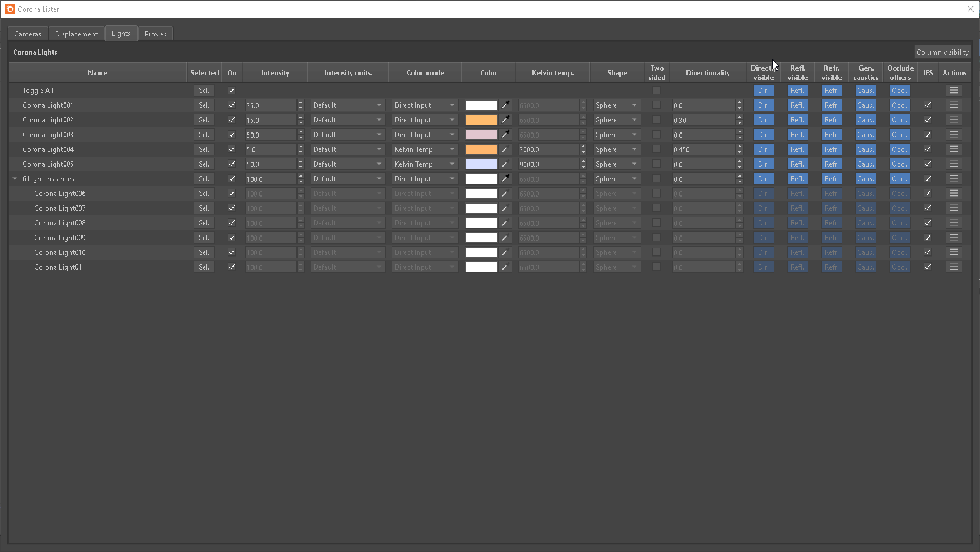Sort by the Name column header

pos(98,73)
